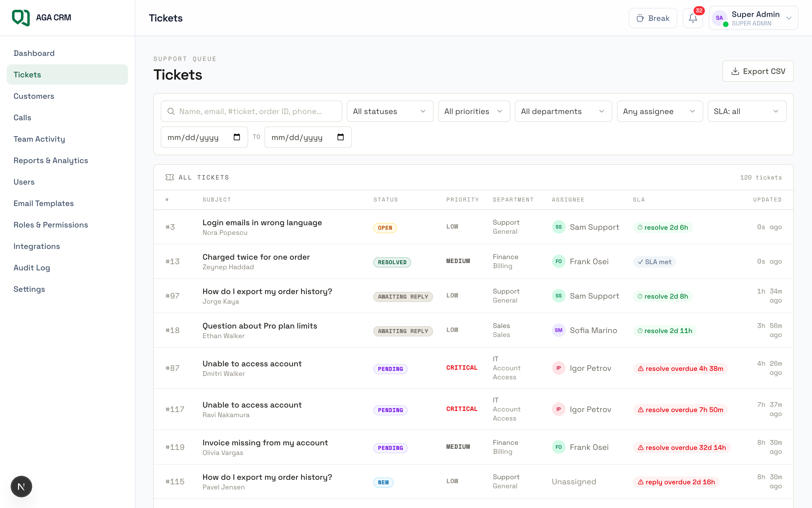Click the end date field

[x=308, y=137]
